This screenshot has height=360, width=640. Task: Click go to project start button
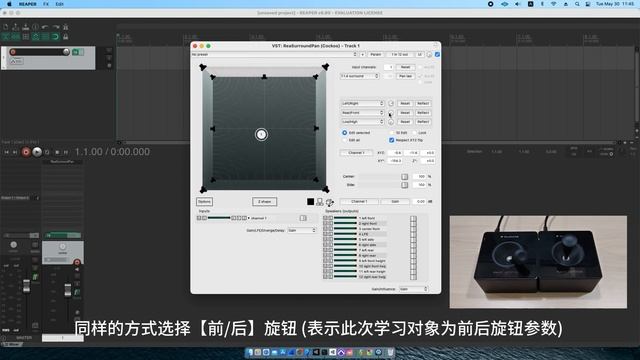click(x=6, y=152)
